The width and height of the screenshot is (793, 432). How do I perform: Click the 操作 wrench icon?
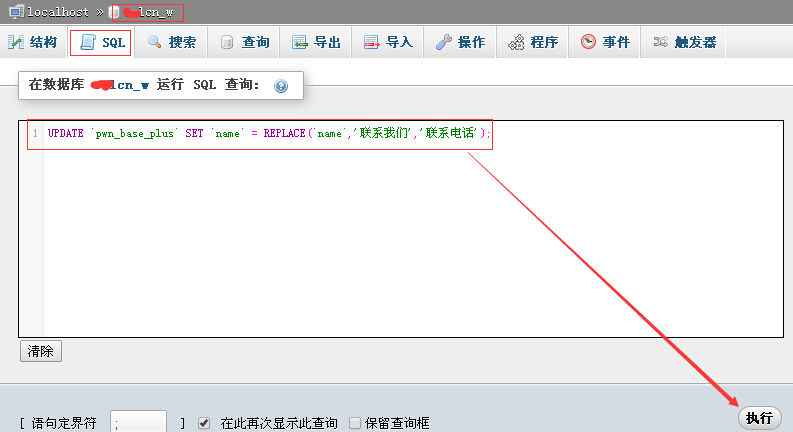[444, 42]
